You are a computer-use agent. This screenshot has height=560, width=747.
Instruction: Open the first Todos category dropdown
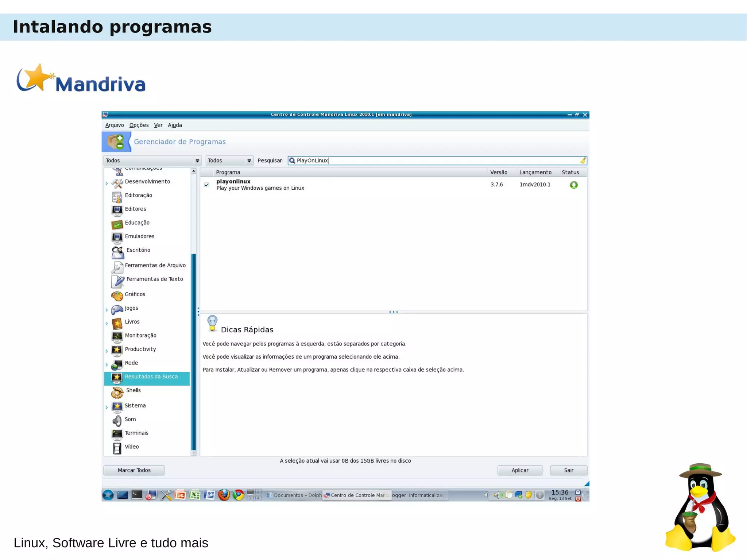[x=152, y=161]
